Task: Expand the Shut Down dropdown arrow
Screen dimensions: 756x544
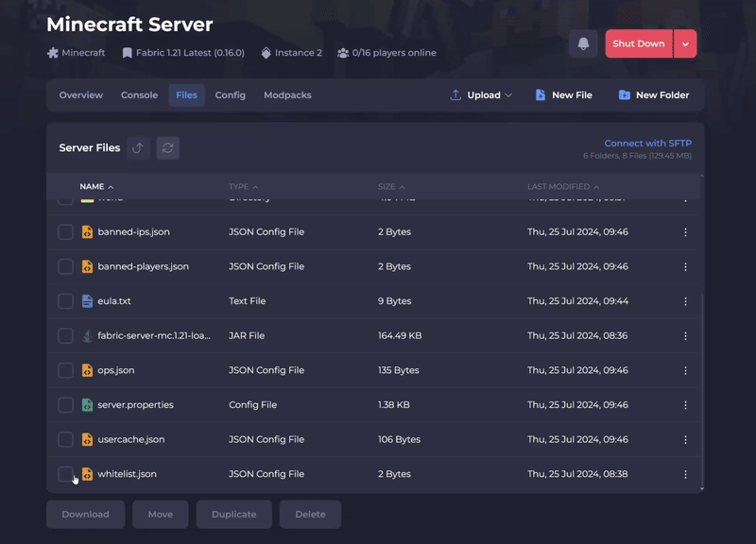Action: tap(685, 43)
